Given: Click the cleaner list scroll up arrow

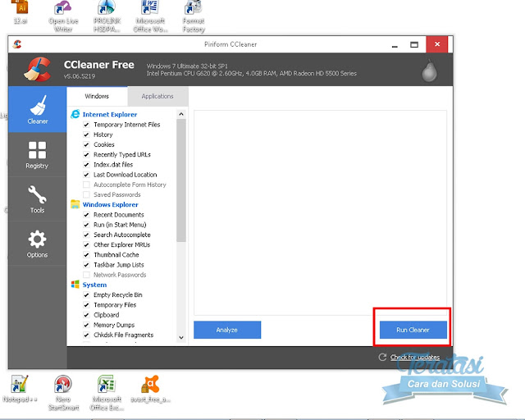Looking at the screenshot, I should (181, 114).
